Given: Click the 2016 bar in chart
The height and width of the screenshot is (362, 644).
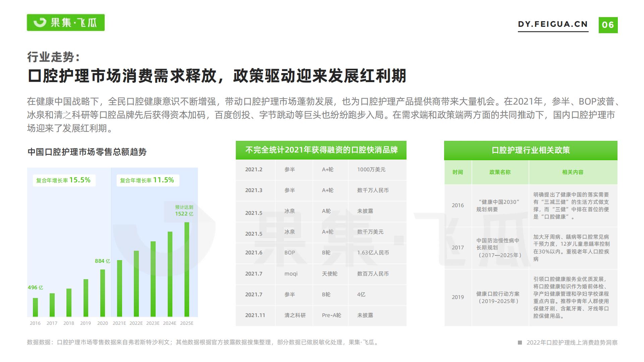Looking at the screenshot, I should click(x=35, y=307).
